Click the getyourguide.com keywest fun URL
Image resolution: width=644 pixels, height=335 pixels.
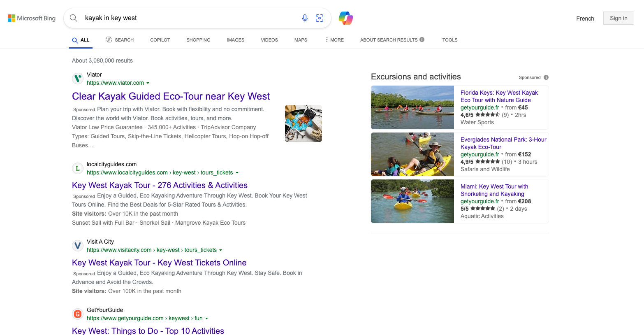pos(144,318)
